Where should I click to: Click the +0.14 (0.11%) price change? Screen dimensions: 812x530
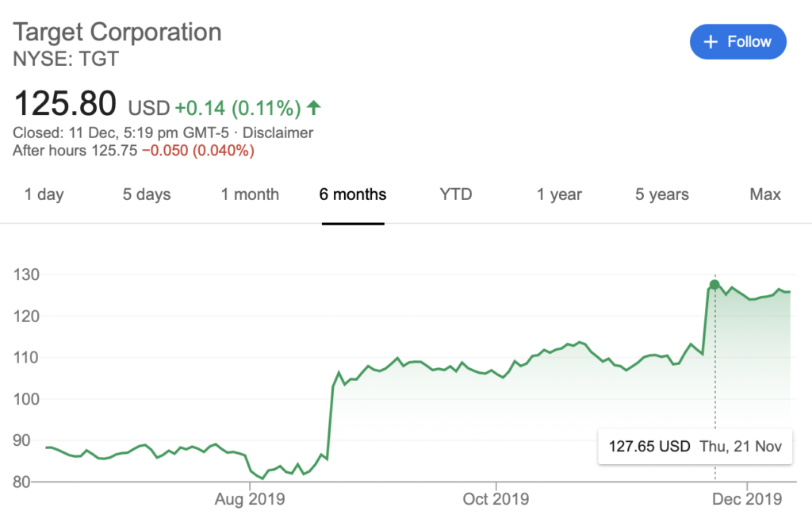[238, 108]
